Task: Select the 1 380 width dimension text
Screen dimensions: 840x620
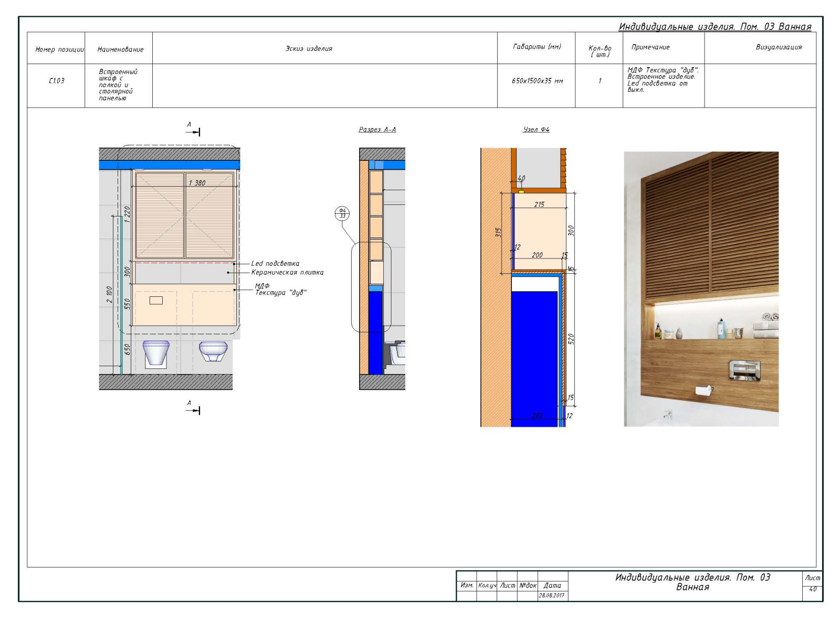Action: pyautogui.click(x=197, y=183)
